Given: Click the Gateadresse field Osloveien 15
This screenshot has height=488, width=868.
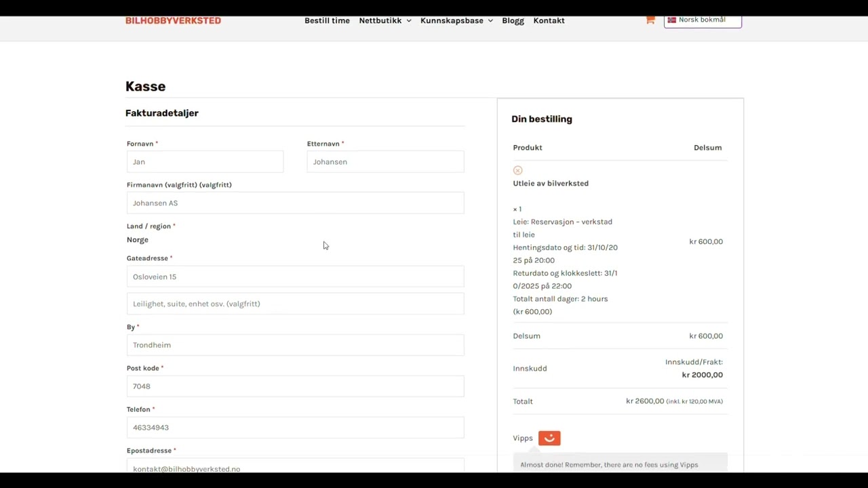Looking at the screenshot, I should [295, 277].
